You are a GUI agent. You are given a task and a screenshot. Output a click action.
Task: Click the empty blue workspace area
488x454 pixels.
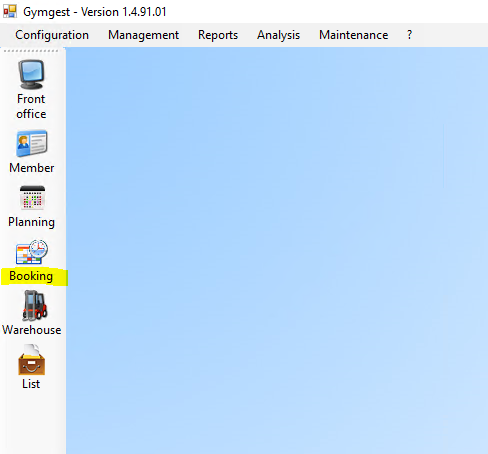coord(277,250)
